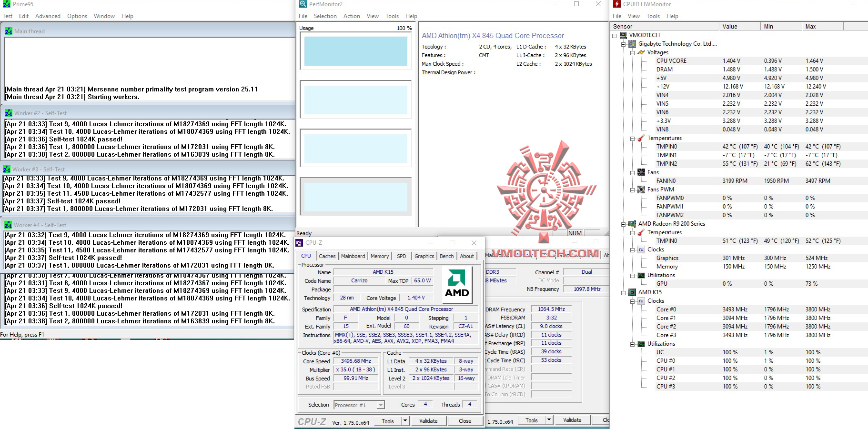Click the Tools button in front CPU-Z window
868x429 pixels.
(388, 421)
